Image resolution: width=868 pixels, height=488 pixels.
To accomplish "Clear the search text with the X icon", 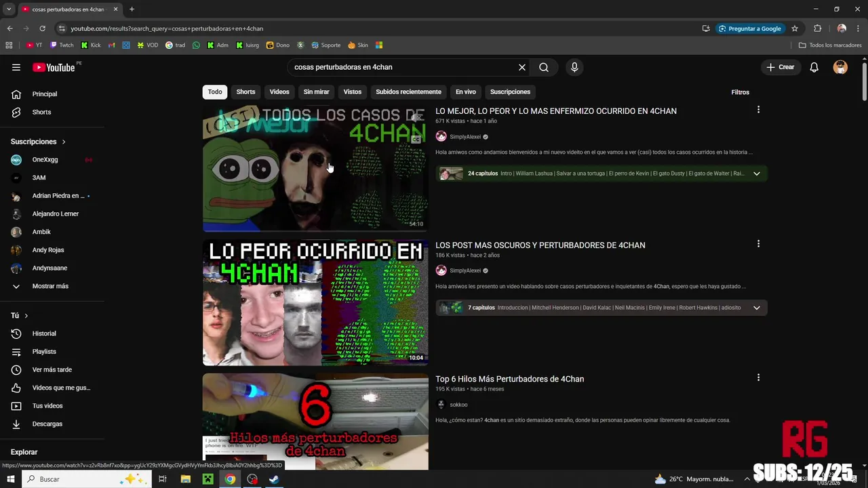I will (522, 67).
